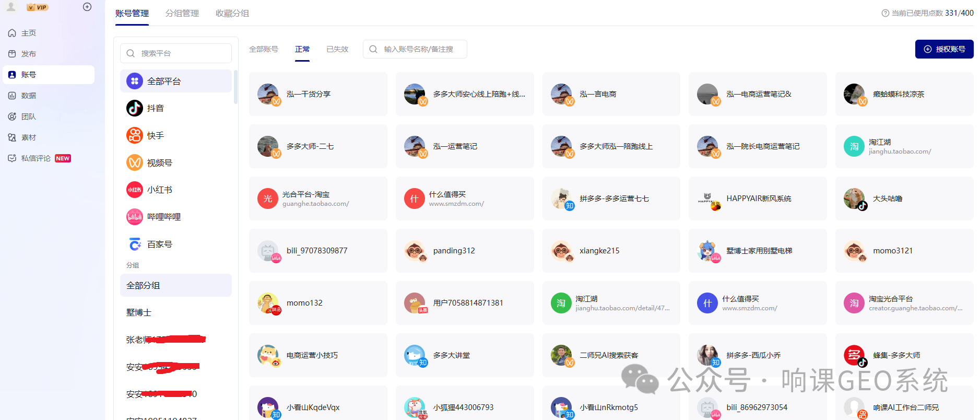Open account card 小看山KqdeVqx
The width and height of the screenshot is (980, 420).
(318, 403)
